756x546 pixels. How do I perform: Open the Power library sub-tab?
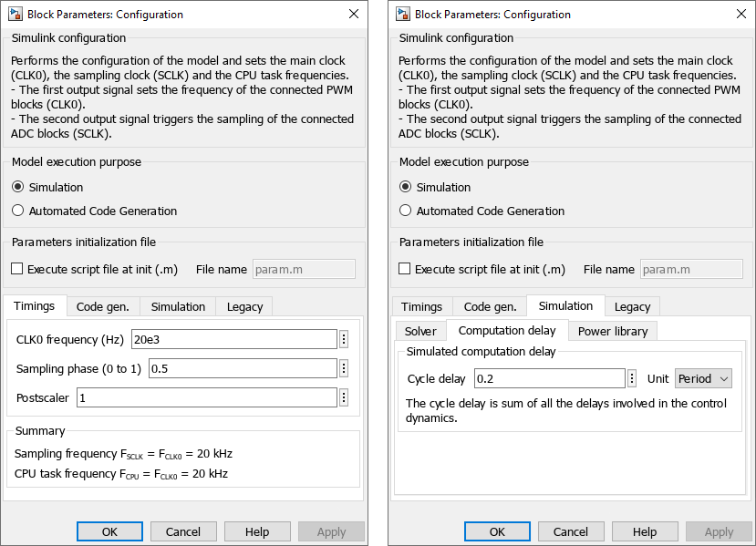613,331
